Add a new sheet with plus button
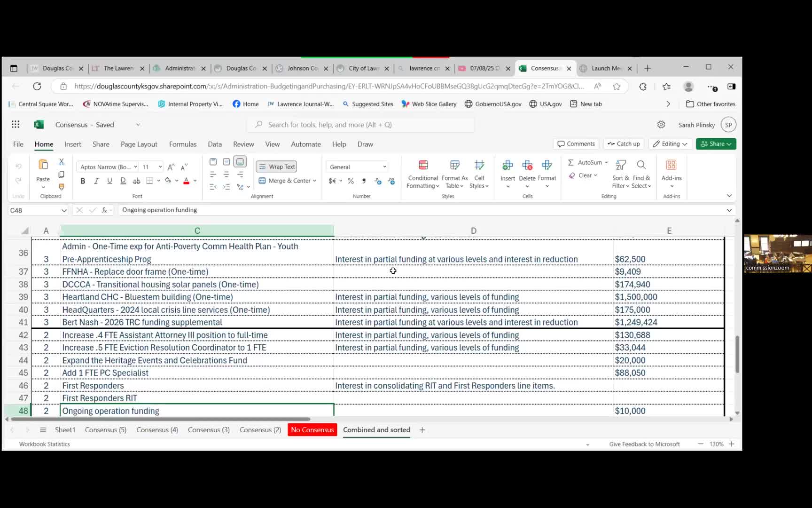The height and width of the screenshot is (508, 812). 422,430
